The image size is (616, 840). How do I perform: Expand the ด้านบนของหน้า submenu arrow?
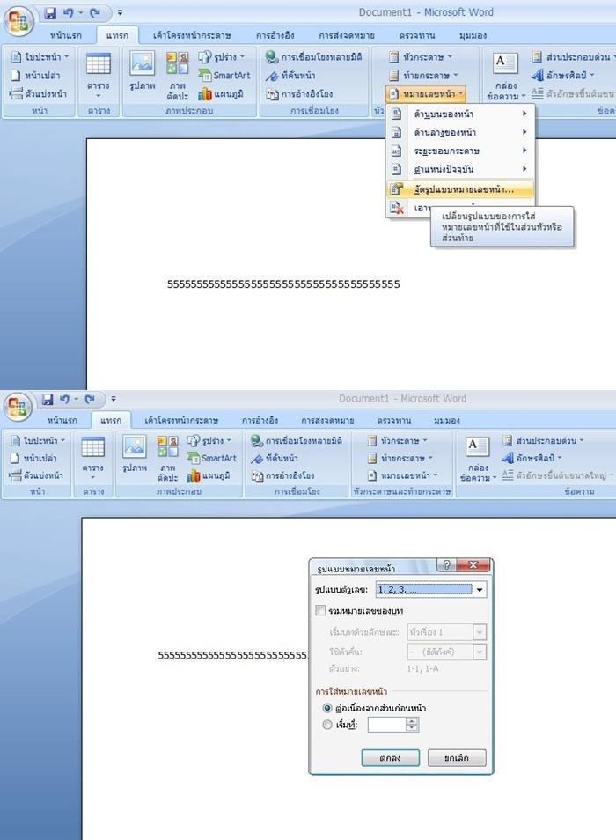[524, 114]
